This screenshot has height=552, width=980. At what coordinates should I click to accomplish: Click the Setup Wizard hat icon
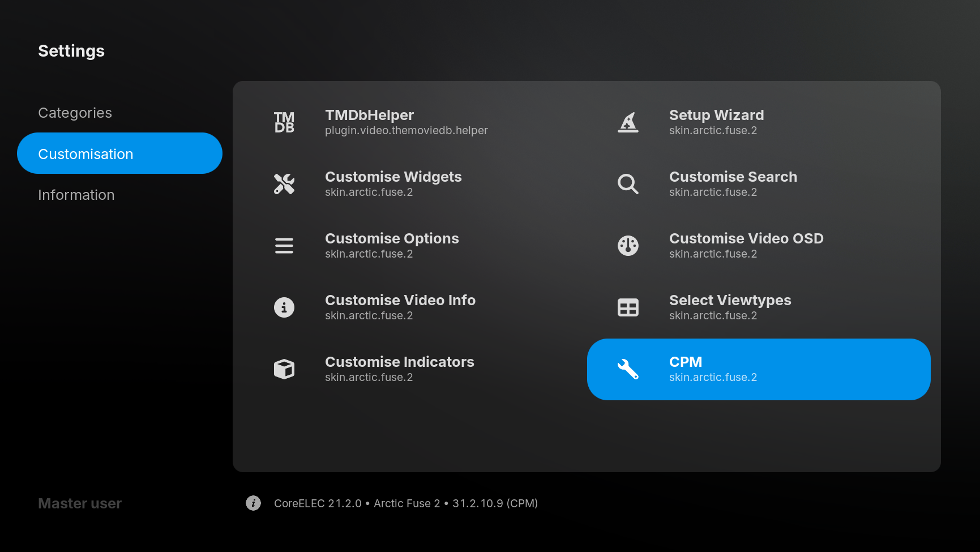point(628,122)
